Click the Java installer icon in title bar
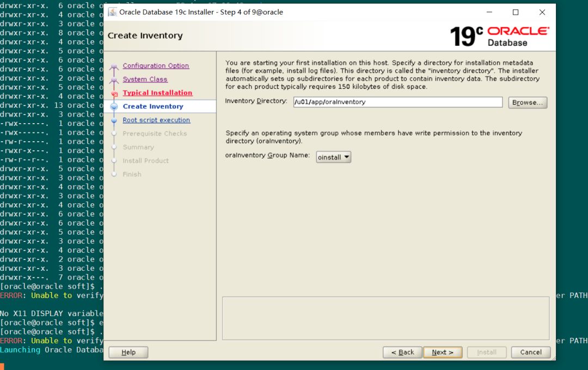Image resolution: width=588 pixels, height=370 pixels. 113,12
